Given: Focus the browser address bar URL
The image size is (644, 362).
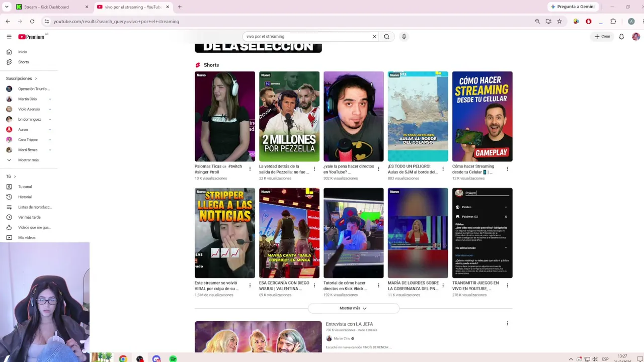Looking at the screenshot, I should pos(116,22).
